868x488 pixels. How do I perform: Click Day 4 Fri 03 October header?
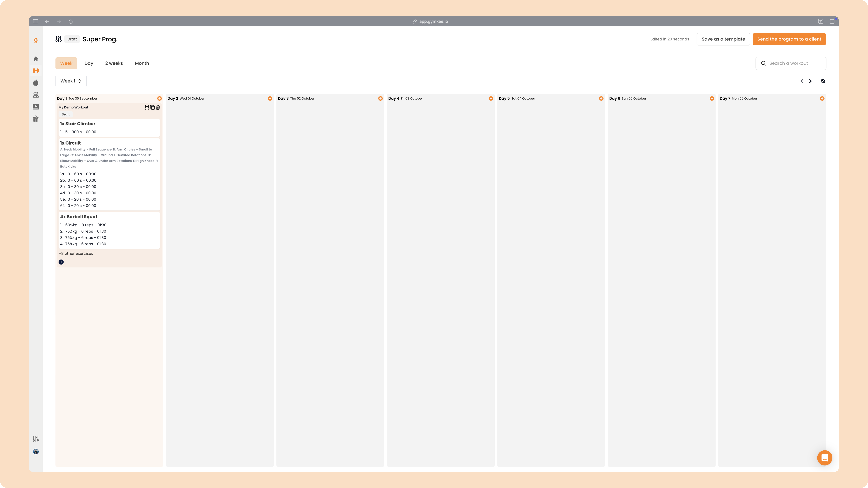click(406, 98)
